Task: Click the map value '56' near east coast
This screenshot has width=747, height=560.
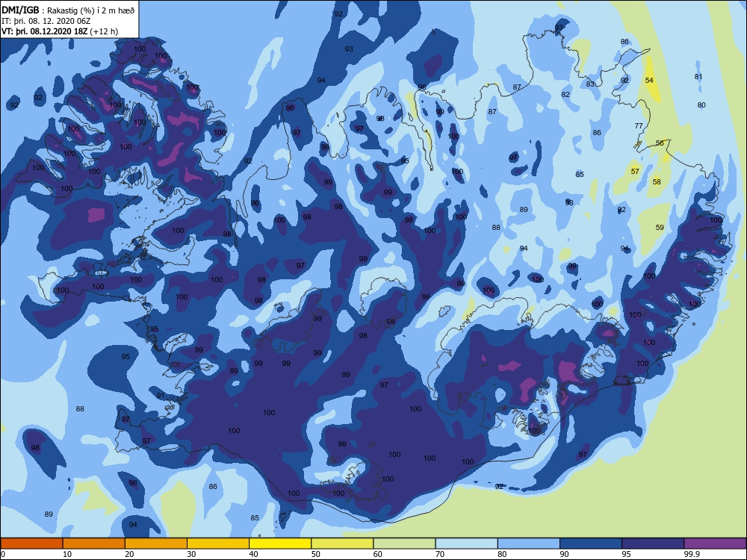Action: [x=660, y=143]
